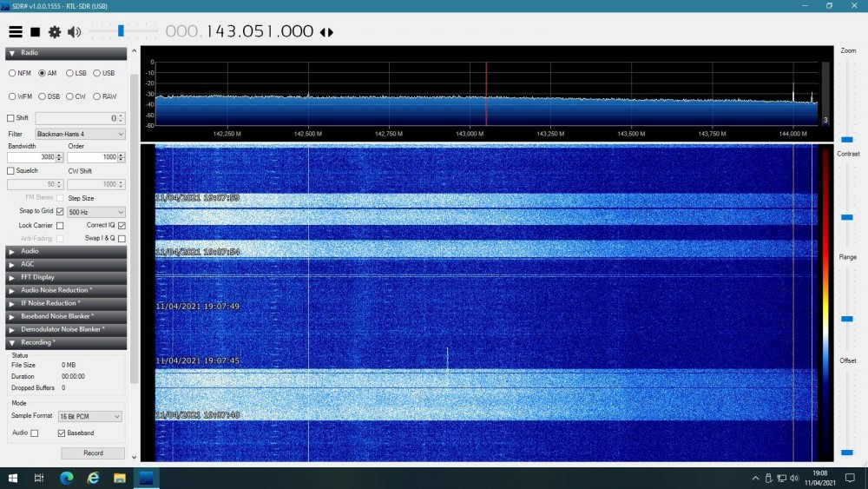Open the network tray icon
Image resolution: width=868 pixels, height=489 pixels.
781,478
